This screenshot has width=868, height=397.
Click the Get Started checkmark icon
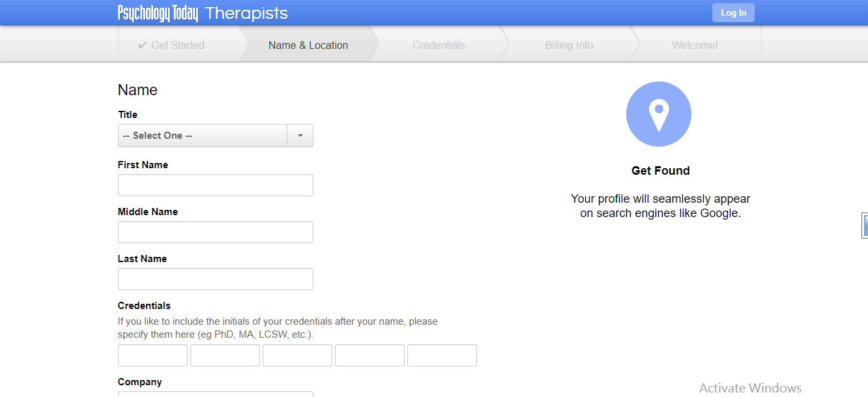(143, 45)
